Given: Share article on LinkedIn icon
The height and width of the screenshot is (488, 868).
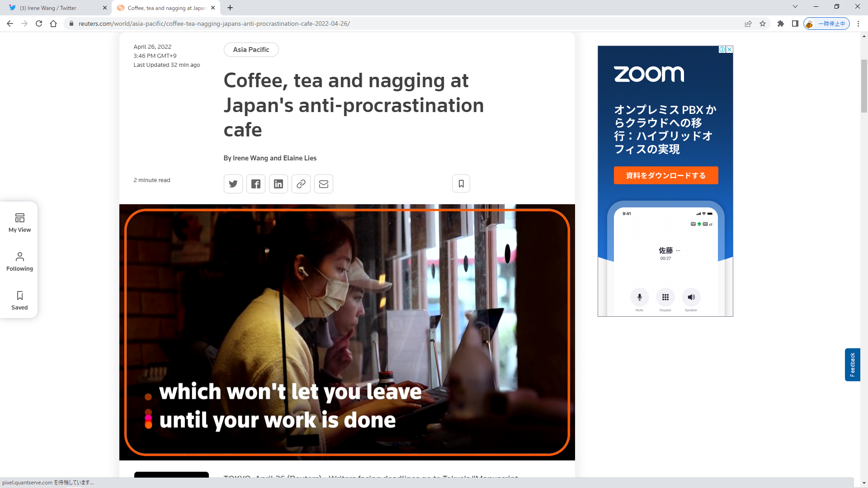Looking at the screenshot, I should tap(278, 184).
